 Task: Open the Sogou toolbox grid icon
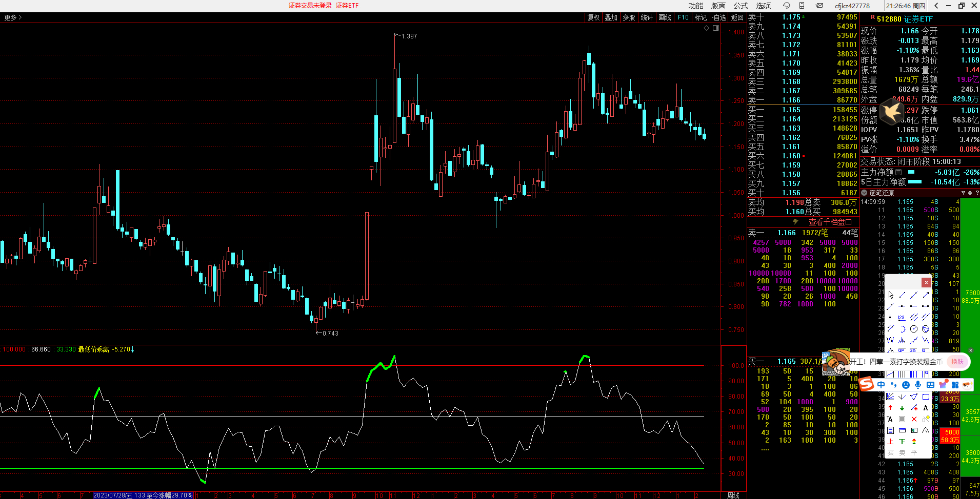click(x=955, y=385)
